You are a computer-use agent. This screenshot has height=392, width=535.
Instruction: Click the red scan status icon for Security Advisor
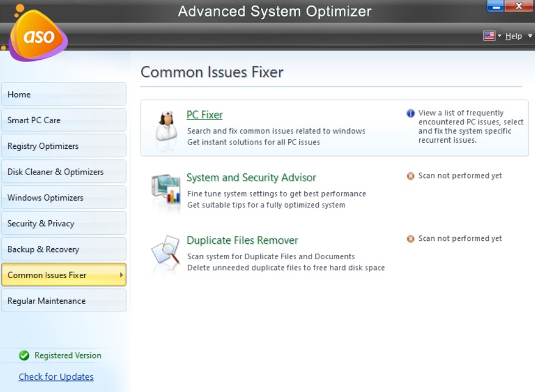pyautogui.click(x=411, y=175)
